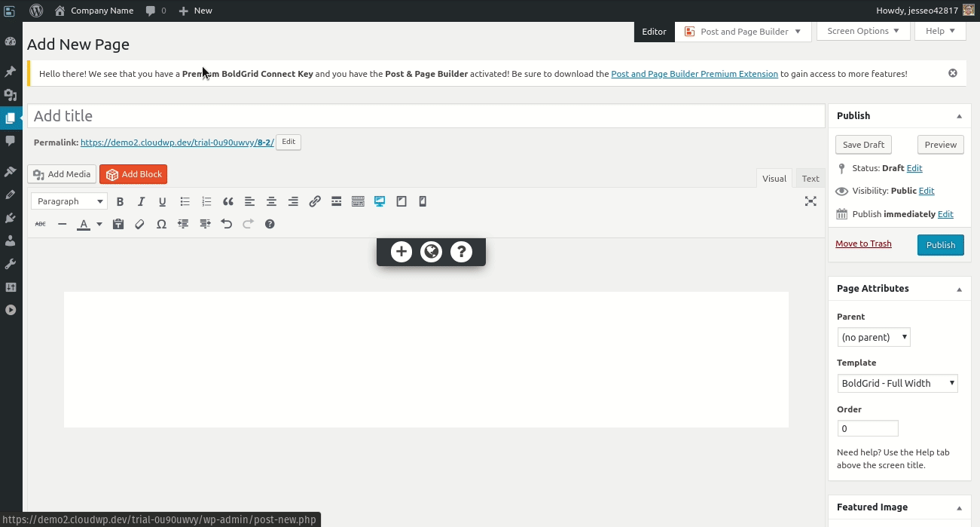Click the Add title input field
This screenshot has width=980, height=527.
point(426,116)
